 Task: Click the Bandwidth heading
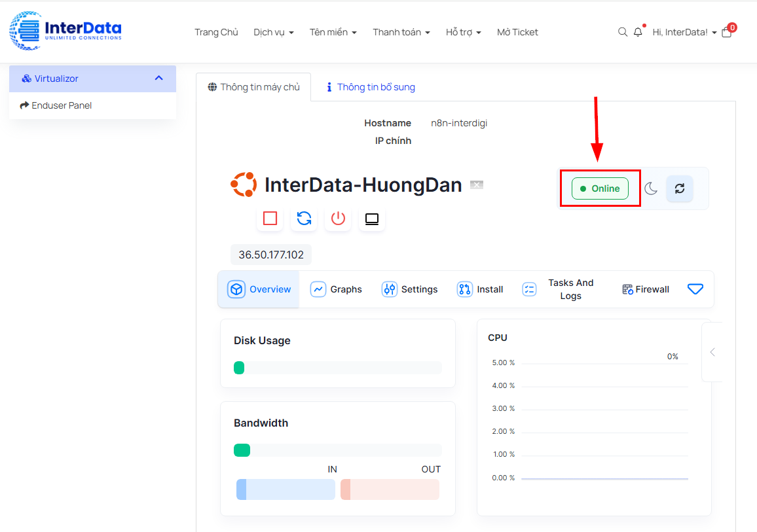(x=261, y=423)
